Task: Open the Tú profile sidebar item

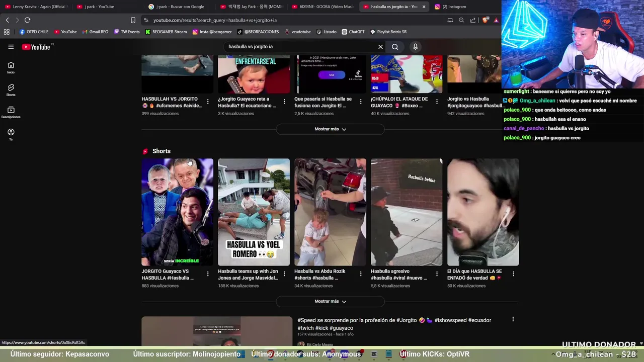Action: tap(11, 134)
